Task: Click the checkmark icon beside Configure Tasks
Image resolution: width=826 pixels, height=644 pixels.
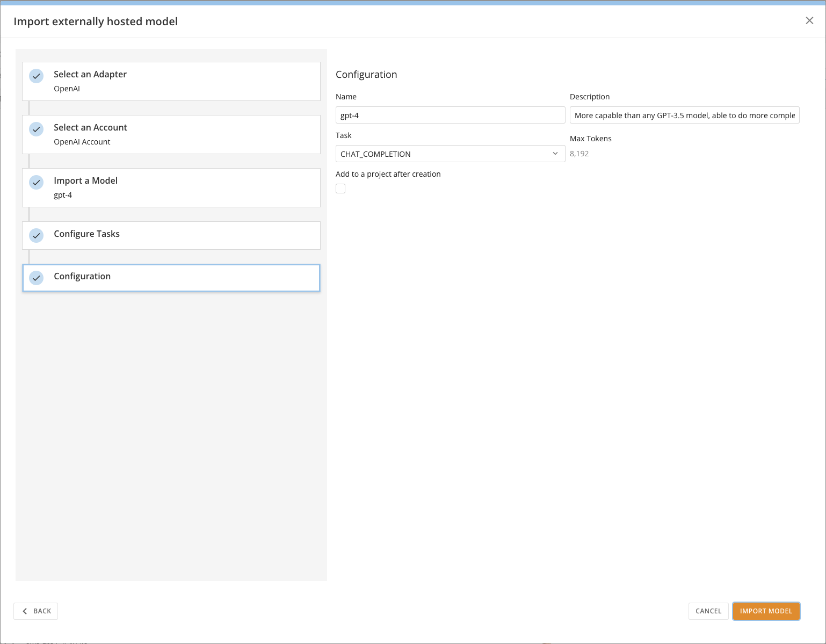Action: 37,235
